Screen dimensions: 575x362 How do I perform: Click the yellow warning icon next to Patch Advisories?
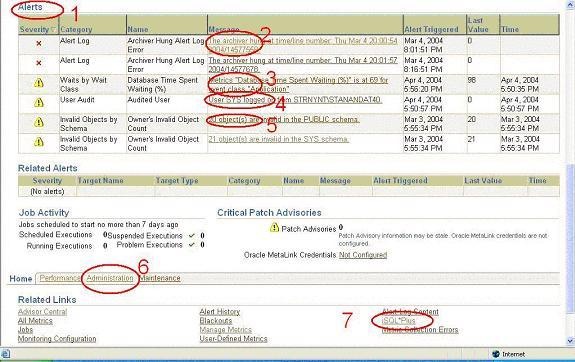[x=274, y=228]
